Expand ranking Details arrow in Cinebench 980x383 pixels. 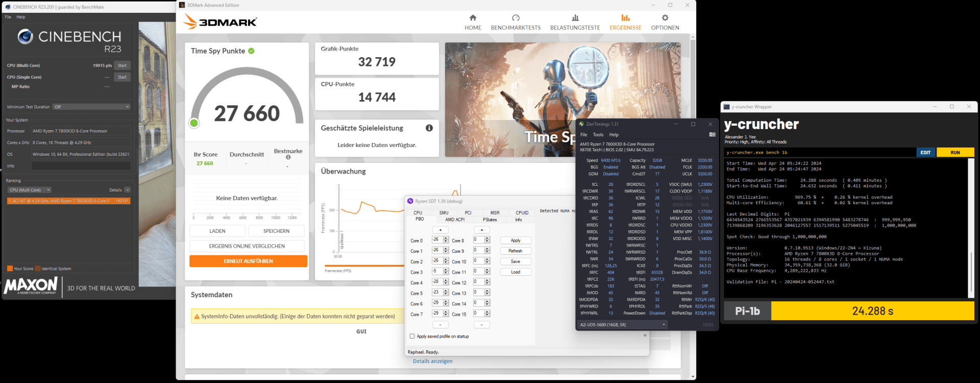(127, 190)
